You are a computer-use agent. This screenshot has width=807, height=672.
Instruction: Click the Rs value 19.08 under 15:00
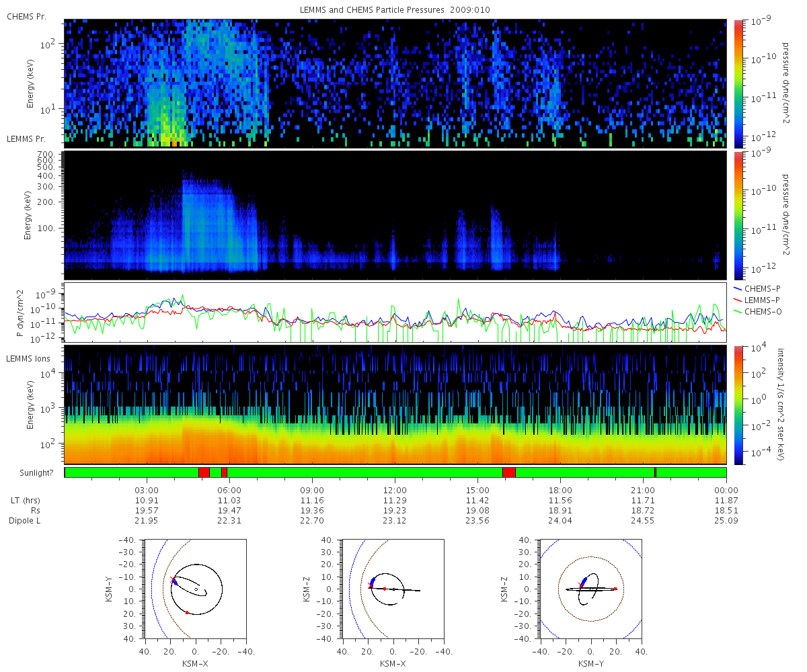477,511
